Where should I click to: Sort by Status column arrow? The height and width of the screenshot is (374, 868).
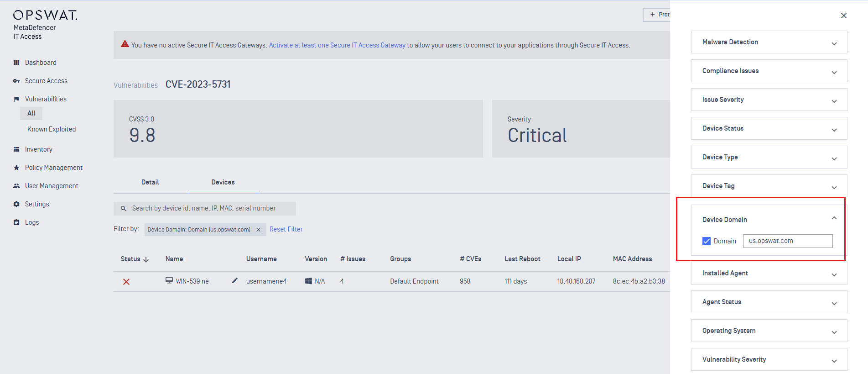146,259
